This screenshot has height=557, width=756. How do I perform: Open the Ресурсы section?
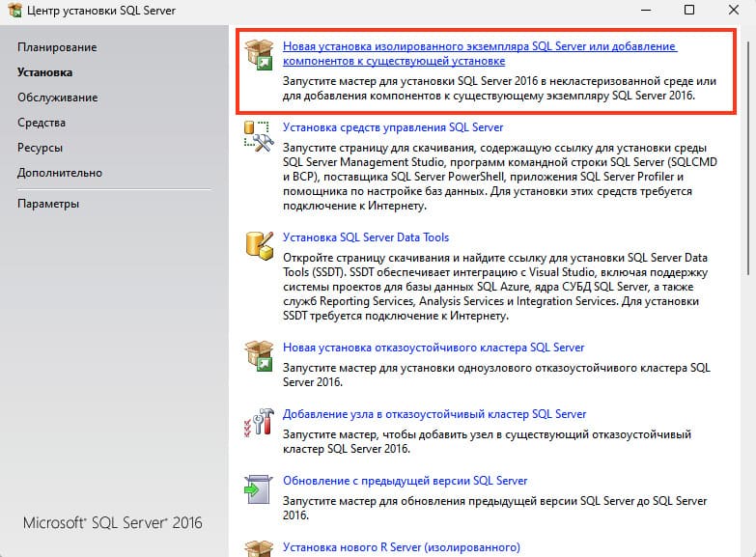coord(40,148)
